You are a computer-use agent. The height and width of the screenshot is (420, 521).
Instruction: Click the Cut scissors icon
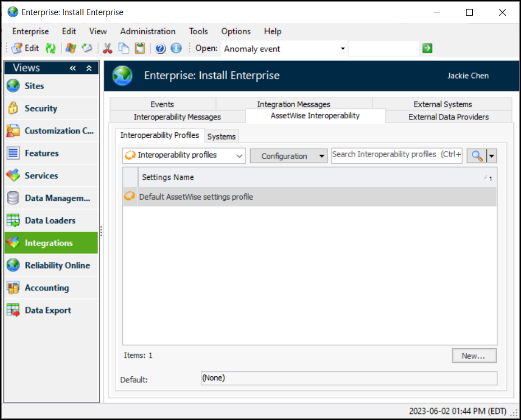click(x=107, y=49)
